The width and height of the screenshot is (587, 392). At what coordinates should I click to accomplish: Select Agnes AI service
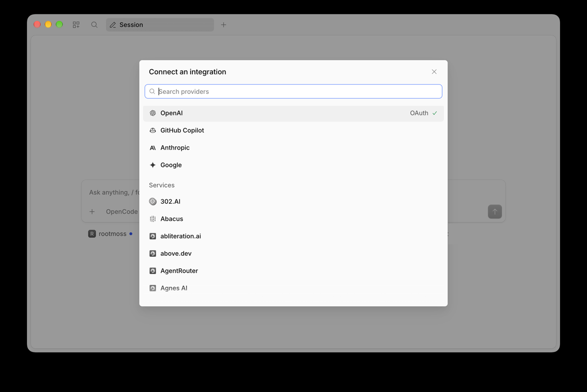pos(293,288)
